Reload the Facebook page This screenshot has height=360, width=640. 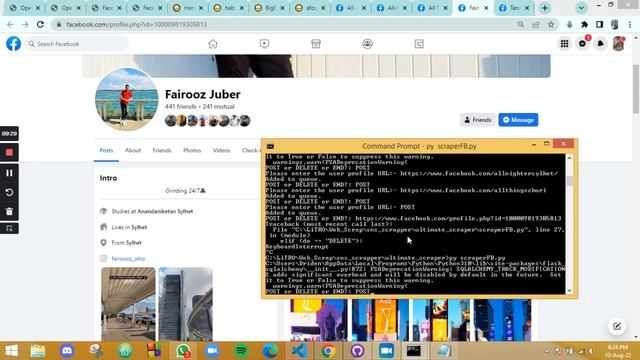(x=40, y=24)
